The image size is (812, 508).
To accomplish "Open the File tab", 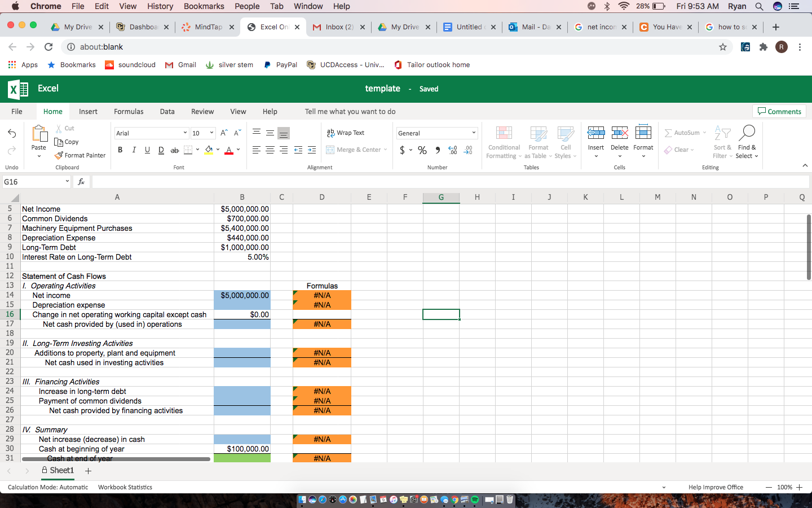I will (x=17, y=112).
